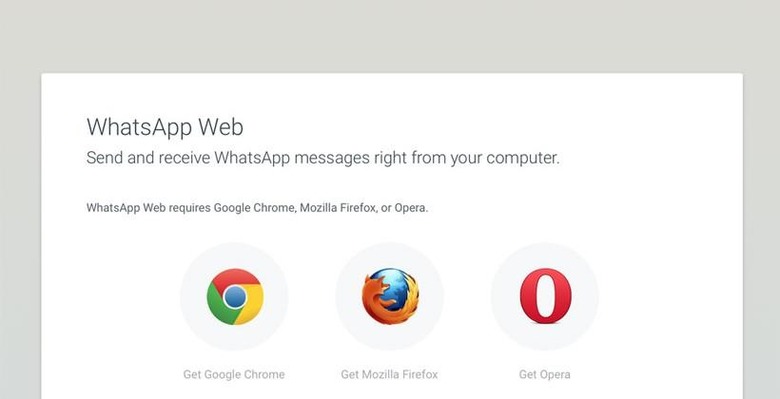Click the word "computer" in the subtitle
The image size is (780, 399).
(521, 159)
